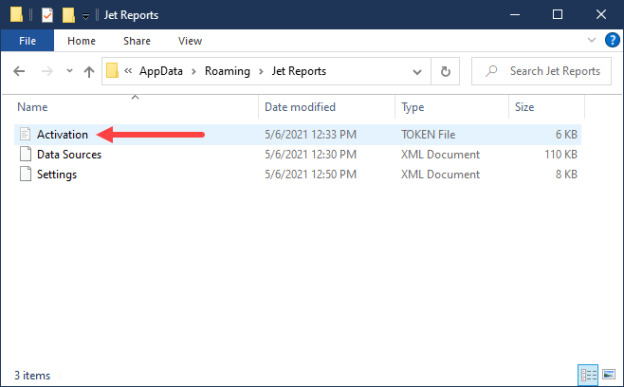
Task: Open the Customize Quick Access Toolbar dropdown
Action: [x=86, y=16]
